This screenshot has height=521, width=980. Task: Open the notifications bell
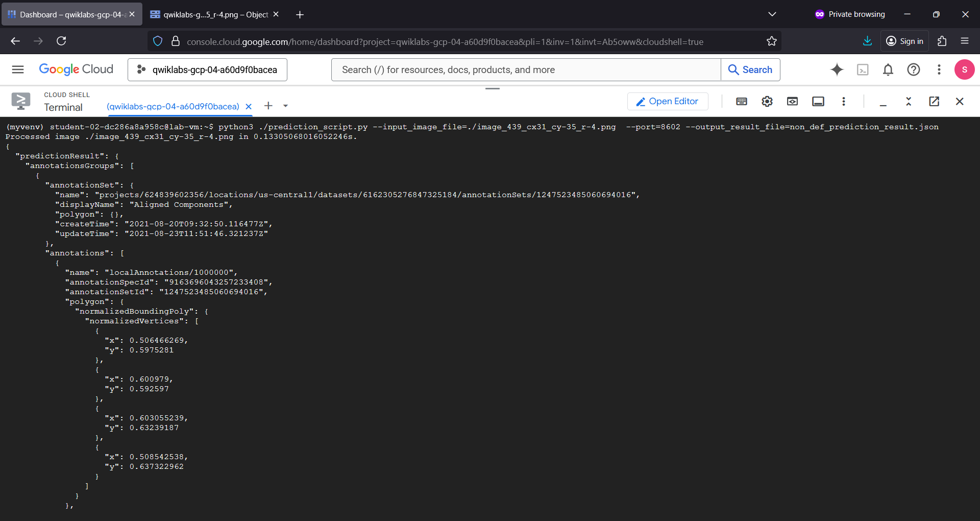888,69
